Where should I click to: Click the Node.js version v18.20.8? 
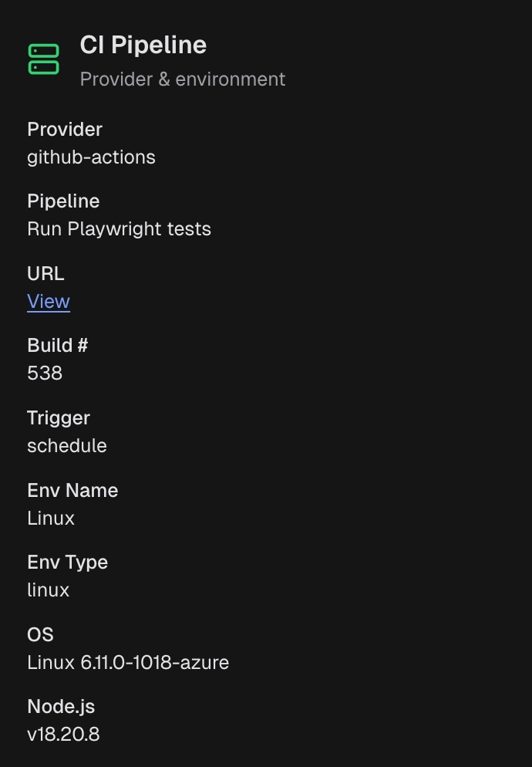click(63, 734)
